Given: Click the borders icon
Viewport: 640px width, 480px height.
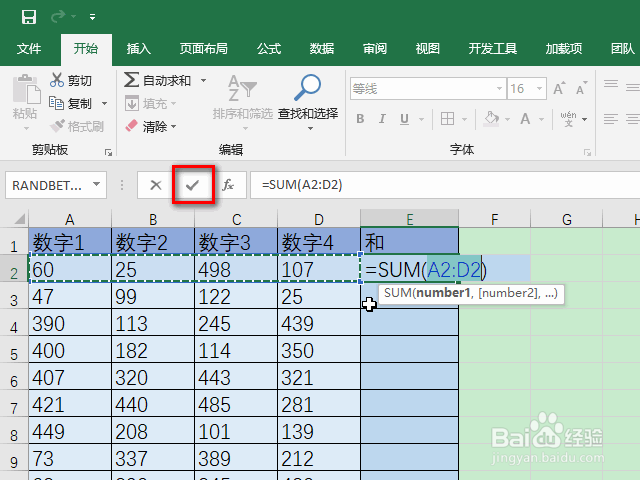Looking at the screenshot, I should [447, 119].
